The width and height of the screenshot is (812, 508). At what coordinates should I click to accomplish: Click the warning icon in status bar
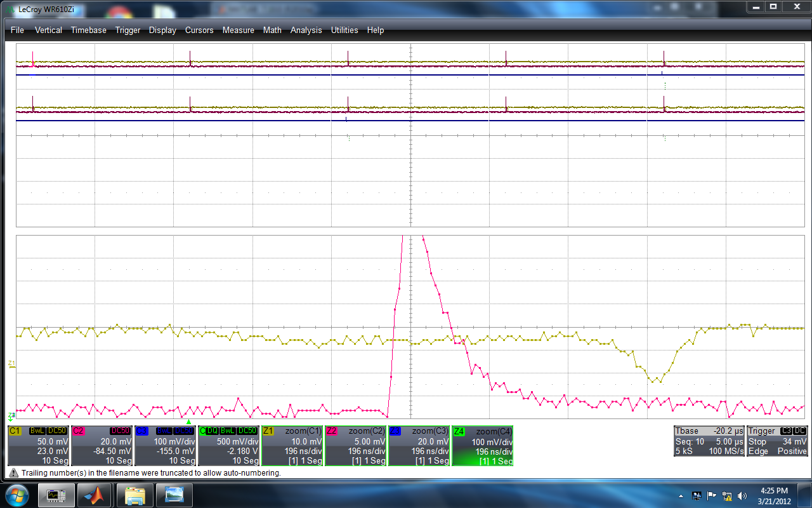tap(14, 473)
